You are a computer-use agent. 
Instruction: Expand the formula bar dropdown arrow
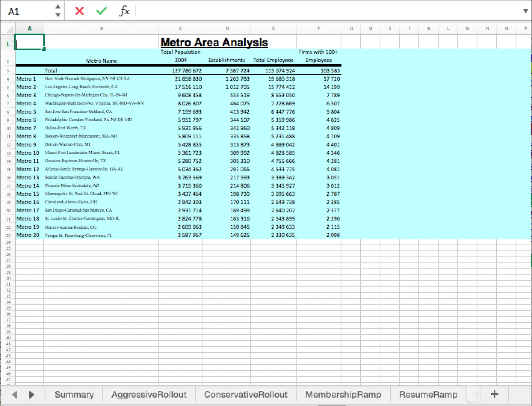point(525,11)
